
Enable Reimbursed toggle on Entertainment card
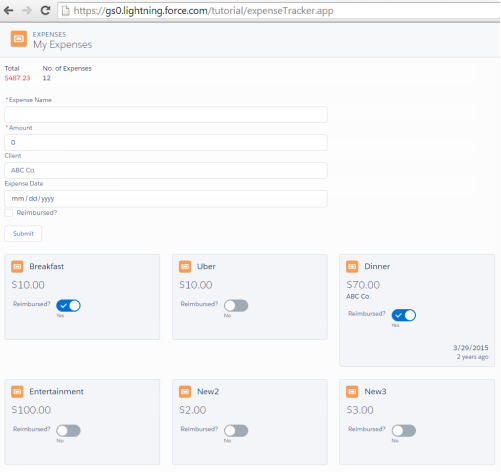(x=68, y=431)
